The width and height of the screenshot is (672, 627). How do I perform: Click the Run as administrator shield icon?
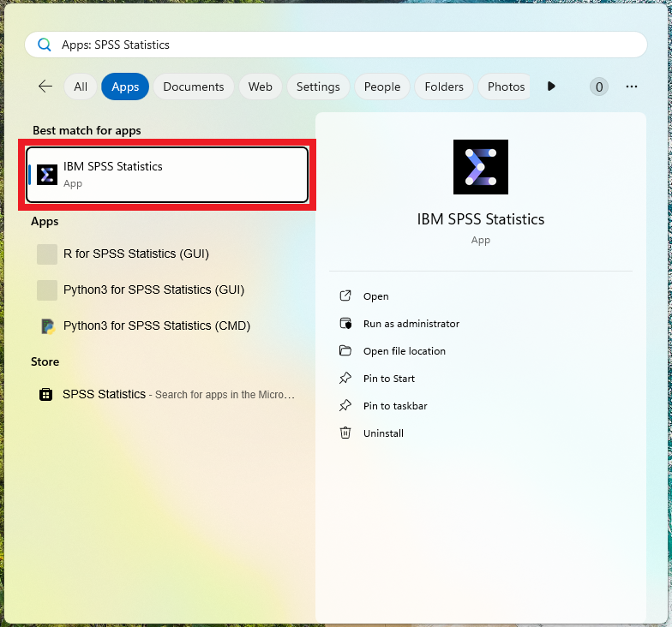345,324
